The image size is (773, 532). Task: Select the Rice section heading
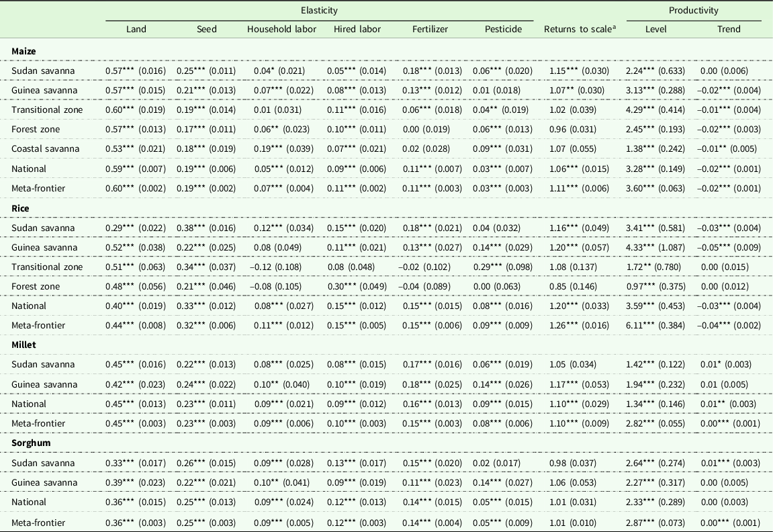(x=20, y=208)
